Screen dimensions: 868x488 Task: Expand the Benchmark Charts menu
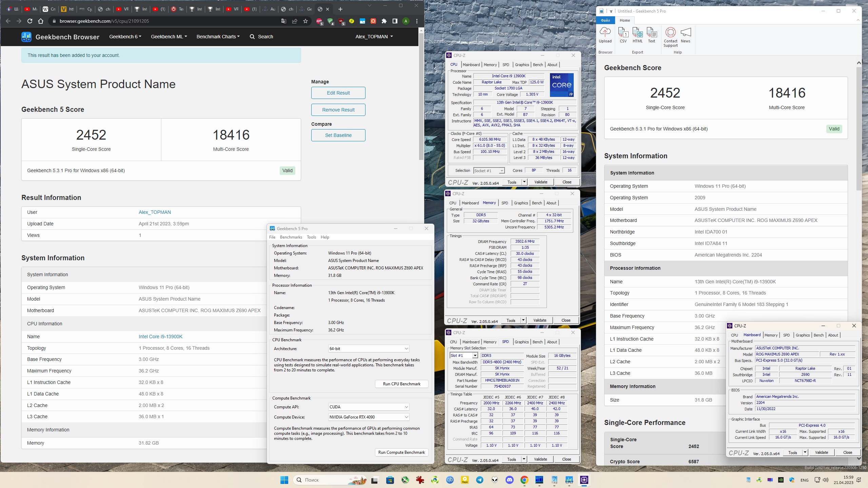218,37
